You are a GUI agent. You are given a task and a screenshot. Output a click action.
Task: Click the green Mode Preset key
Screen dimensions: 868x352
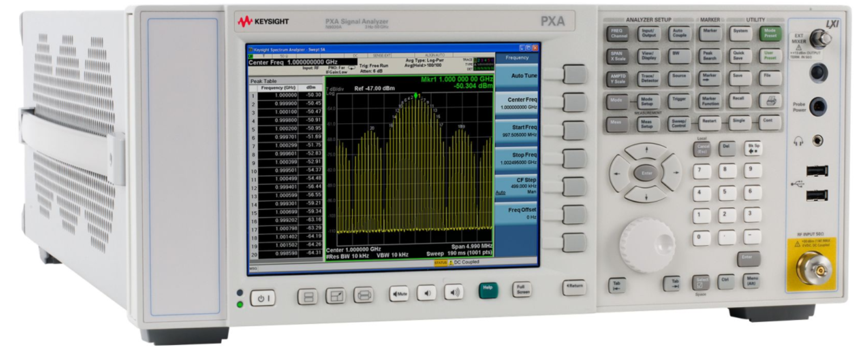coord(771,33)
